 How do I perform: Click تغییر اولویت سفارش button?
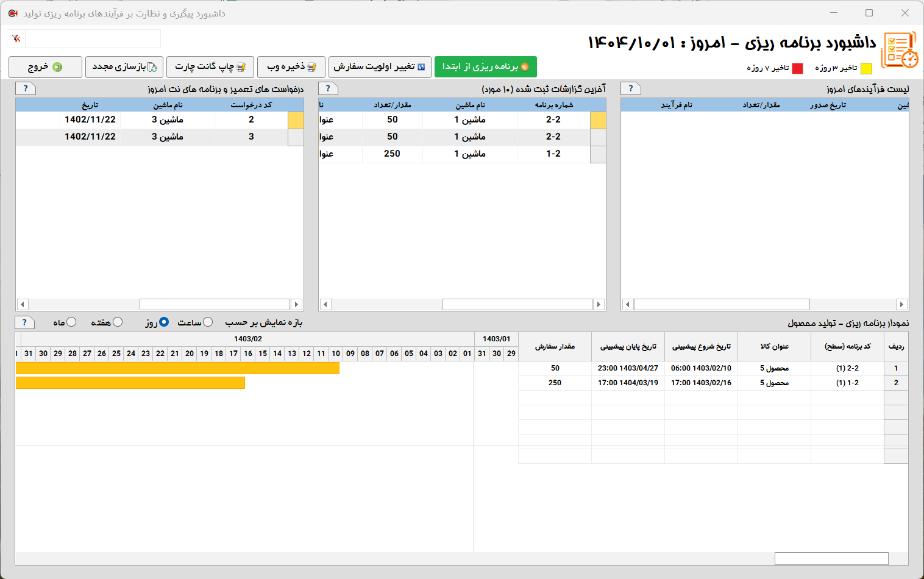click(380, 66)
